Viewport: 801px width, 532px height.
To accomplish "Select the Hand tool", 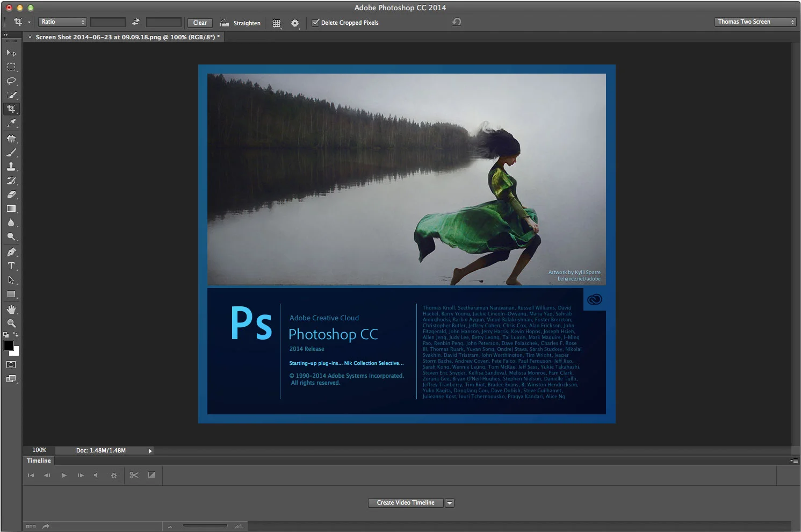I will pyautogui.click(x=11, y=310).
